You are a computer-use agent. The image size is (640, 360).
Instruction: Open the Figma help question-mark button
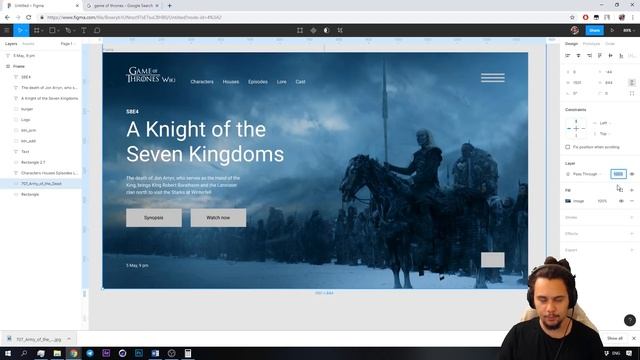pyautogui.click(x=629, y=320)
